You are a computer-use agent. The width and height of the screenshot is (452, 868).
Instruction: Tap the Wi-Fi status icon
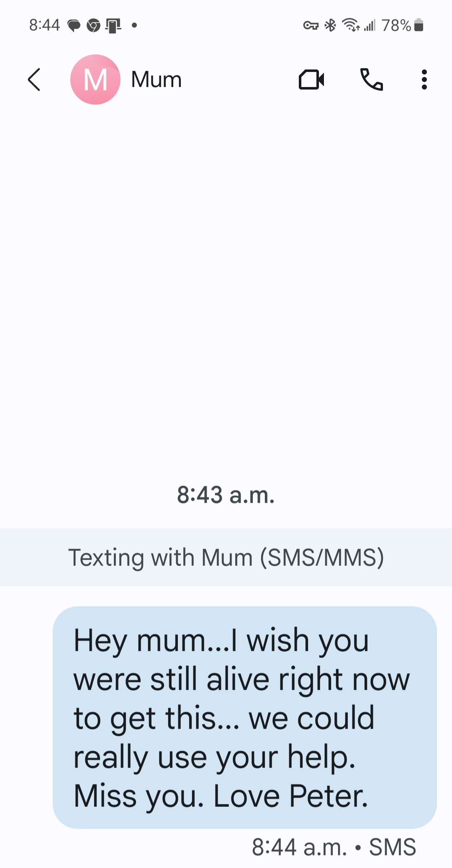351,26
